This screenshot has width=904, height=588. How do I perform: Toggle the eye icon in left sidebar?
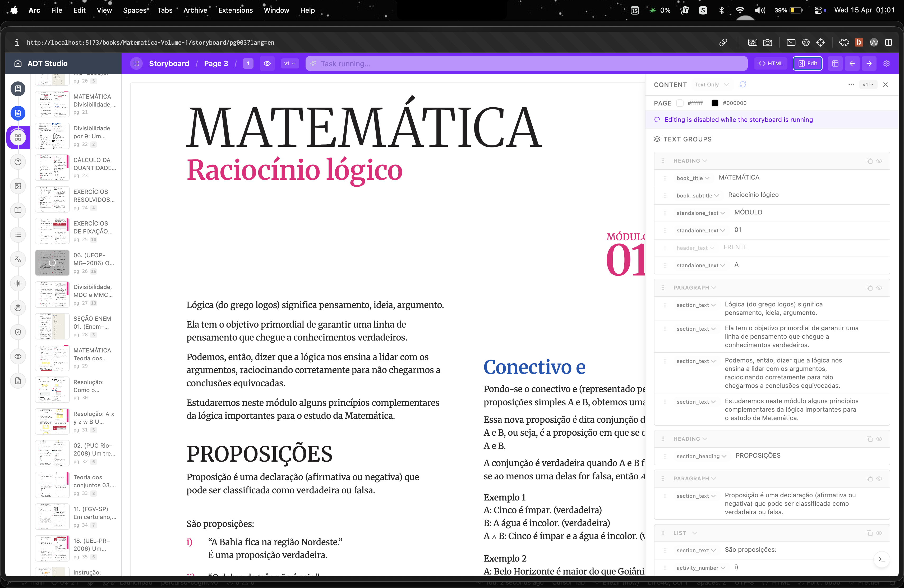pyautogui.click(x=18, y=356)
